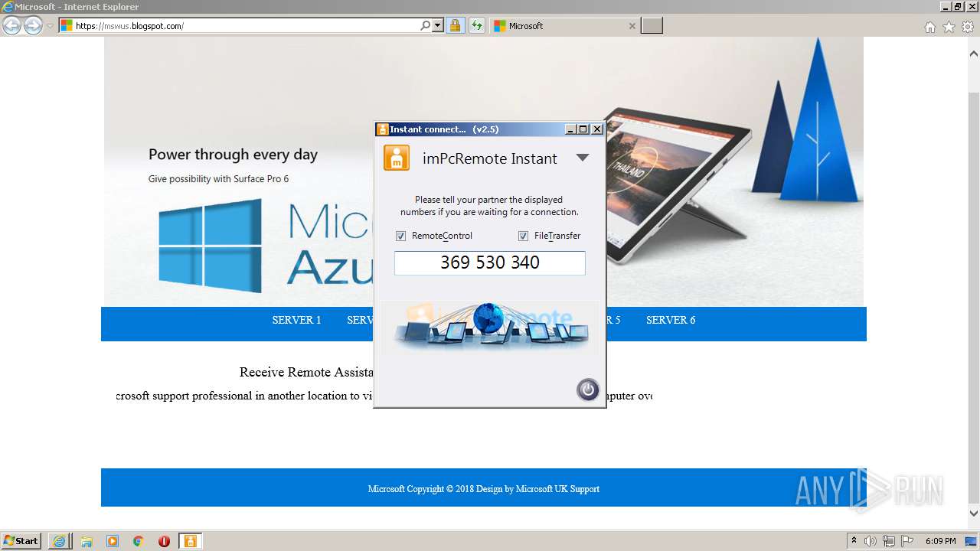Toggle the FileTransfer checkbox

point(523,236)
